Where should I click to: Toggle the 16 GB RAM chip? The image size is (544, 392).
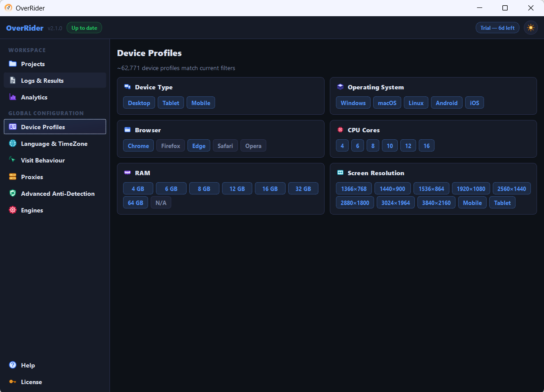click(270, 189)
